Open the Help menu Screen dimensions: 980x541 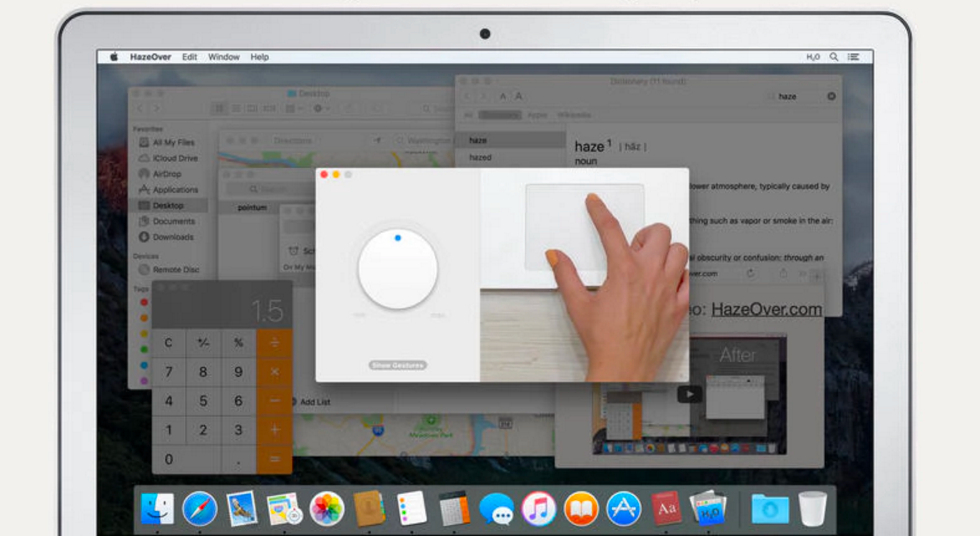tap(260, 57)
